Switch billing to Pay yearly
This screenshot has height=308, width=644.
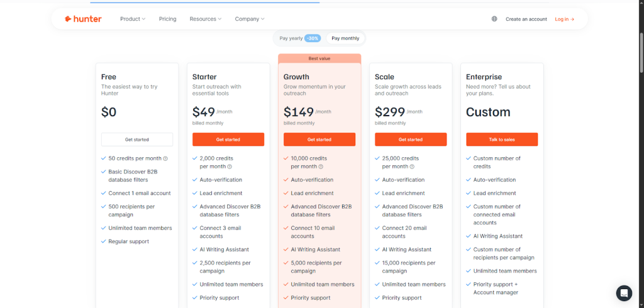tap(299, 38)
